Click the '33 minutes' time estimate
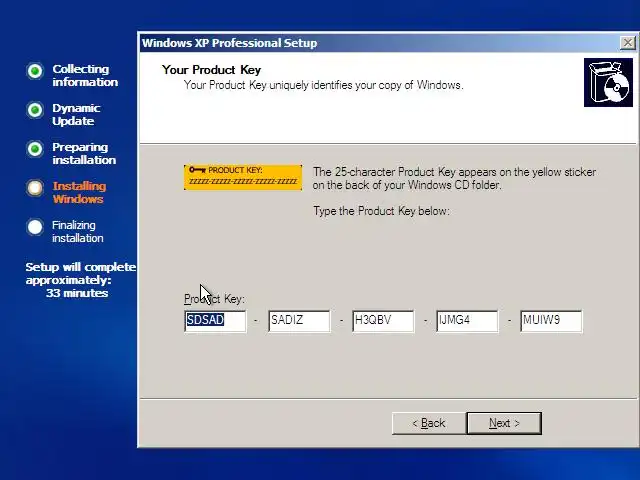 point(77,293)
